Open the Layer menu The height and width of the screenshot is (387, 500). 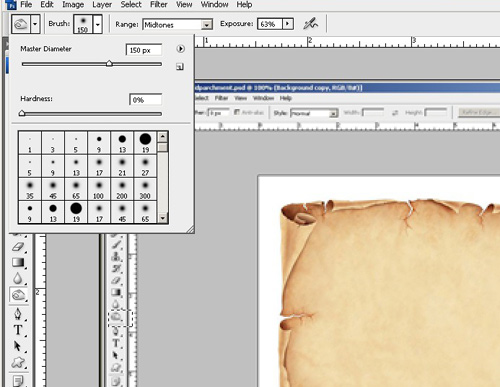102,5
